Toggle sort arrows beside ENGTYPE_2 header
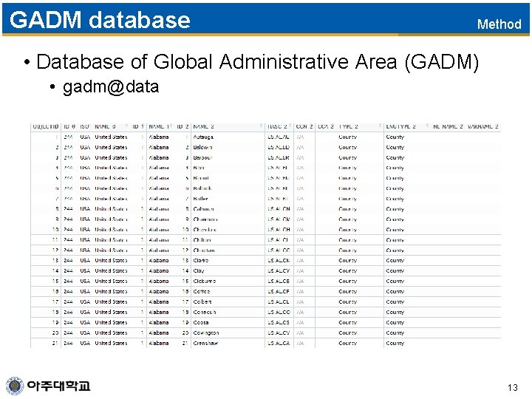This screenshot has width=532, height=399. (x=428, y=126)
